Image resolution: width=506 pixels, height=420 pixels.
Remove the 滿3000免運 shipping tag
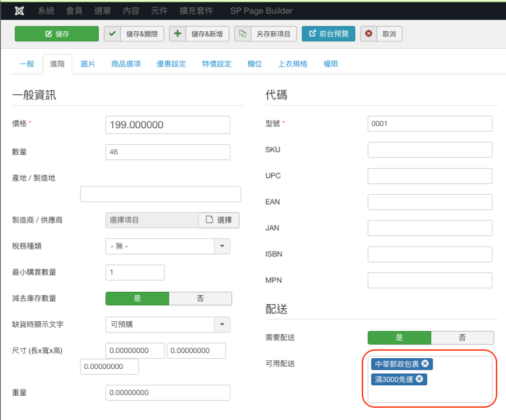point(420,379)
